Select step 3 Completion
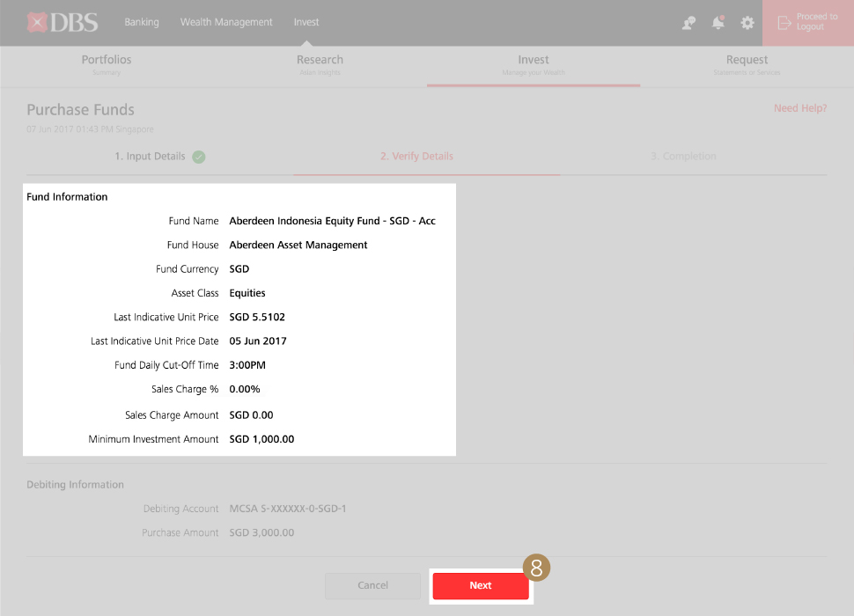Screen dimensions: 854x616 coord(683,156)
